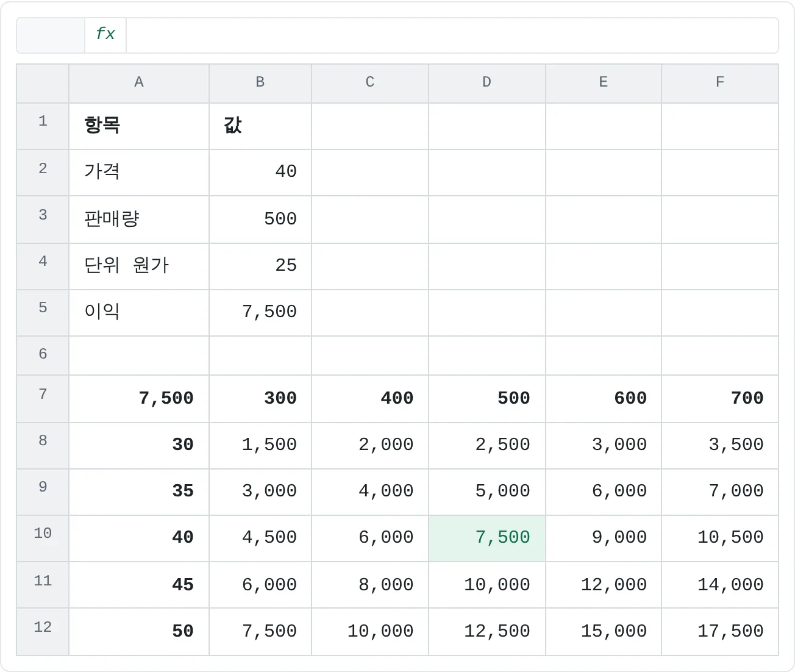Click the 단위 원가 value cell showing 25
This screenshot has width=795, height=672.
pos(260,266)
